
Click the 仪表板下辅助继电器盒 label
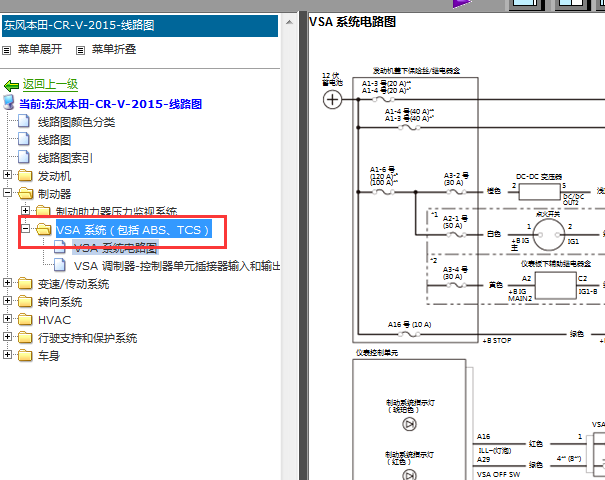coord(556,264)
